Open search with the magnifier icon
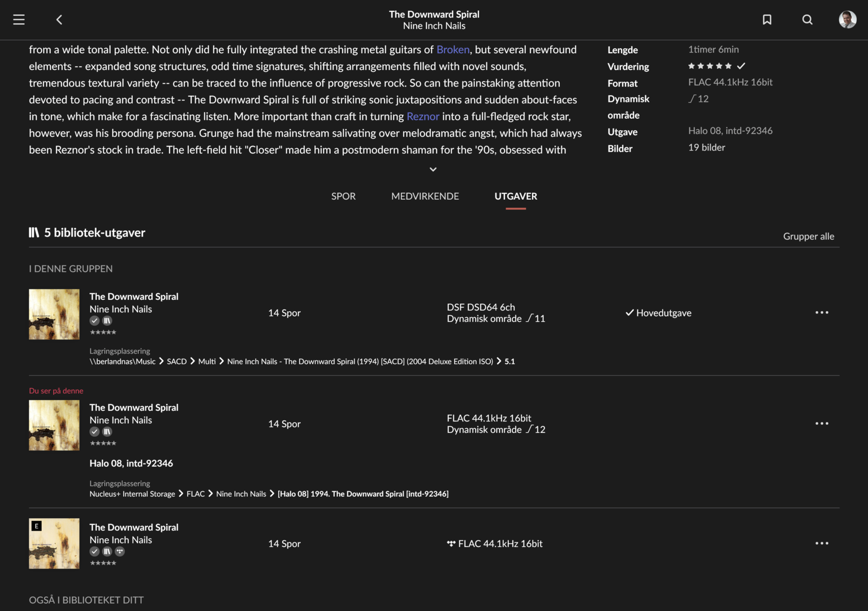Viewport: 868px width, 611px height. pyautogui.click(x=807, y=20)
